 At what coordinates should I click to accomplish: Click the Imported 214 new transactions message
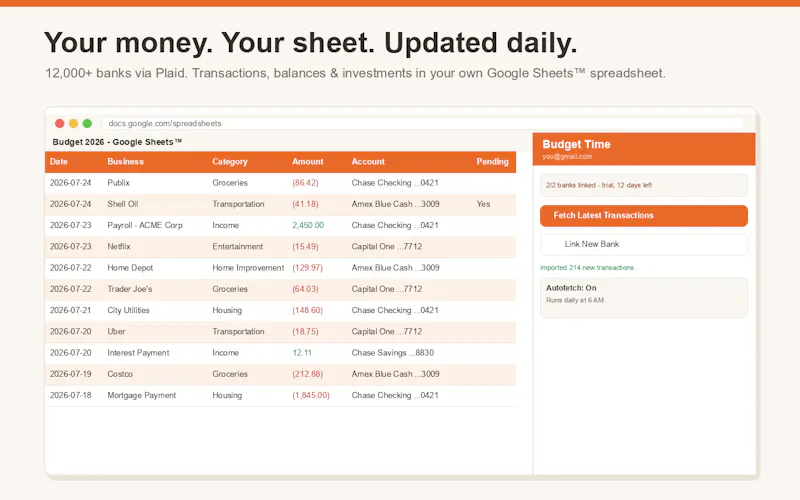[x=588, y=268]
